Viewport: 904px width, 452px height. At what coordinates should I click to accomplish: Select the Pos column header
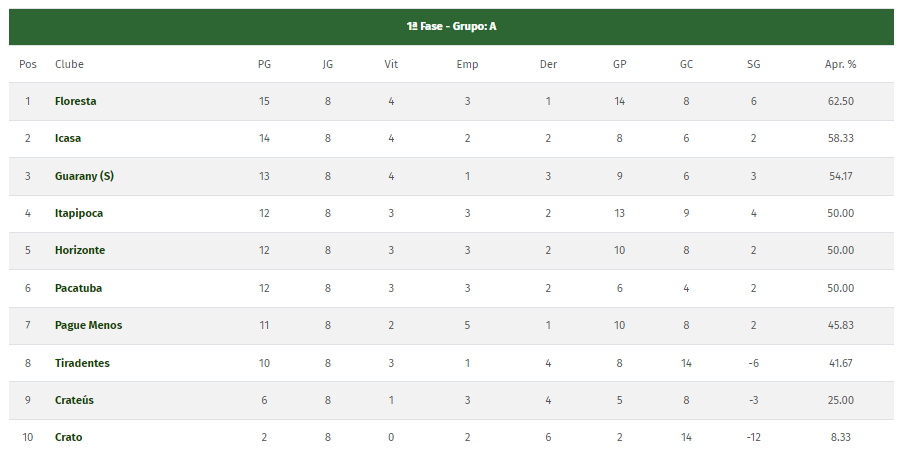click(x=28, y=64)
